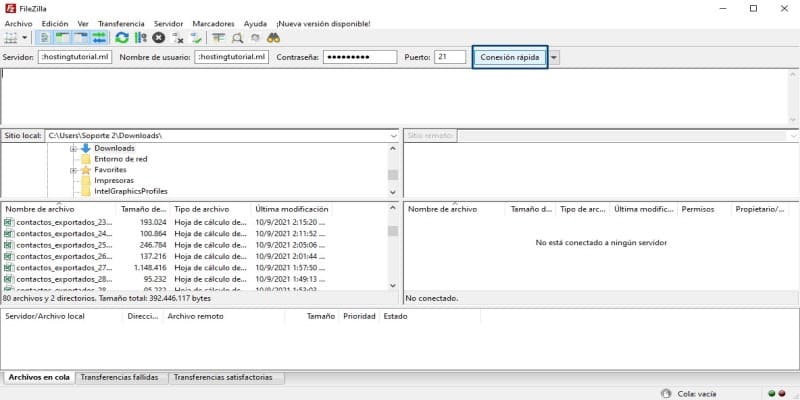This screenshot has height=400, width=800.
Task: Click the Prioridad queue column header
Action: 359,316
